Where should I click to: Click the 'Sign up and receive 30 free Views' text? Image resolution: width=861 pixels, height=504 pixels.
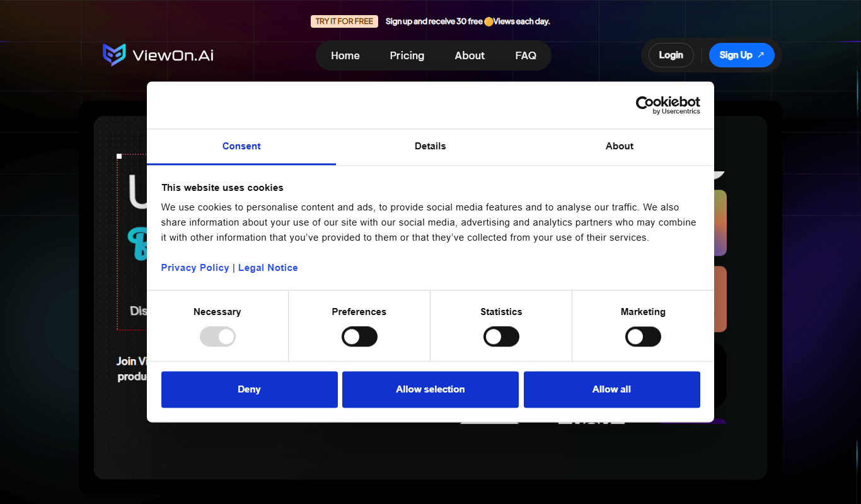pos(468,21)
